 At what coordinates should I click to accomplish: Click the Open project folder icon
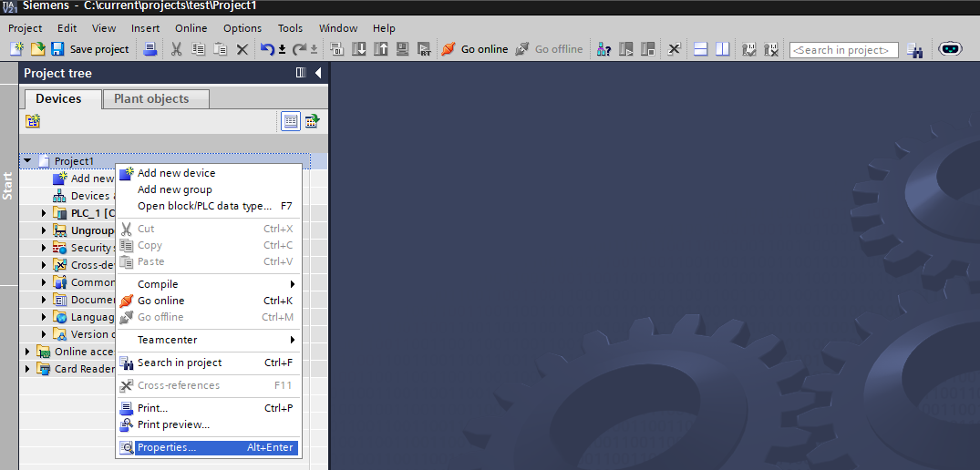37,48
